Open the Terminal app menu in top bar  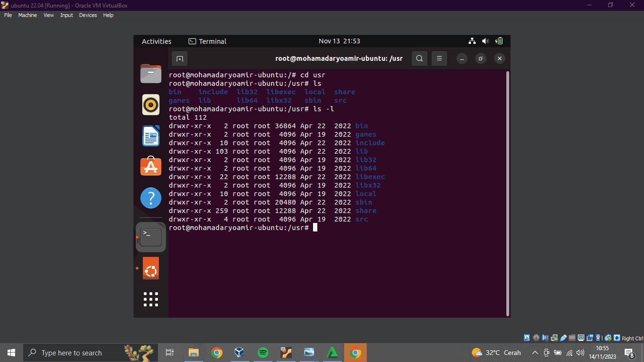tap(207, 41)
